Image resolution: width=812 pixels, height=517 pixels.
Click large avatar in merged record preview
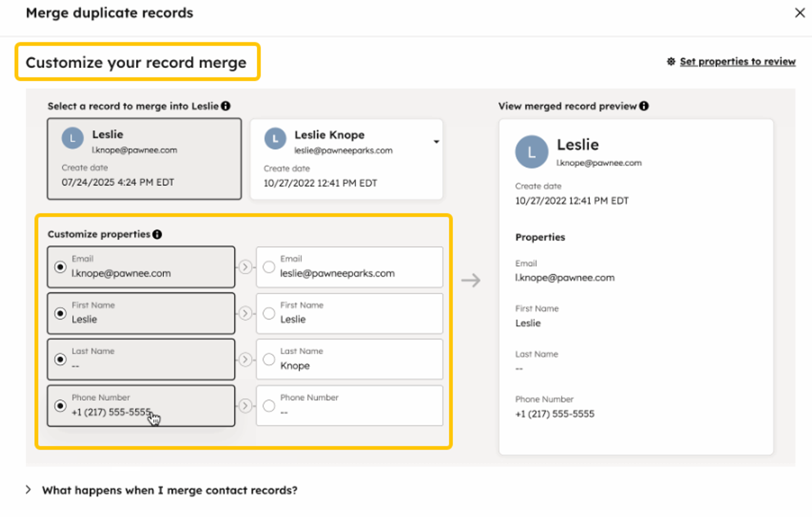tap(531, 152)
